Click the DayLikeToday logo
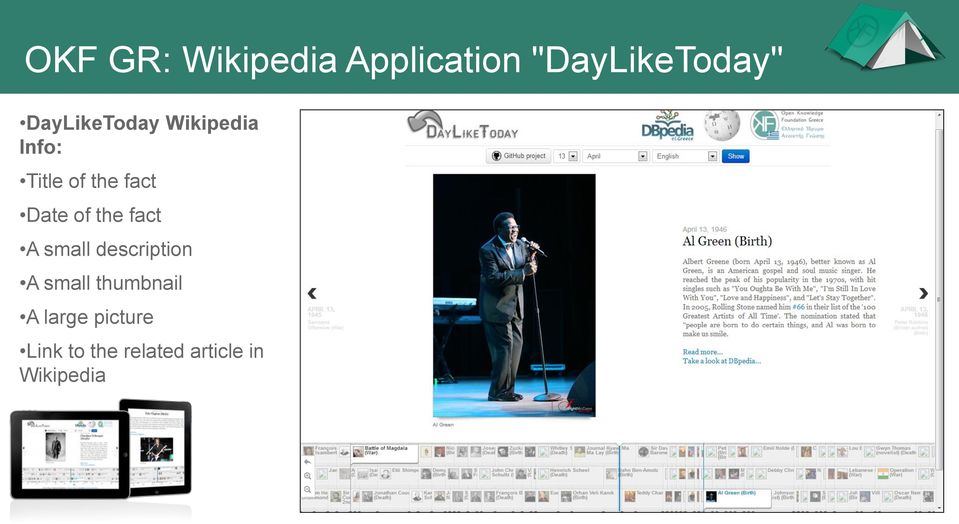This screenshot has height=524, width=959. click(463, 124)
